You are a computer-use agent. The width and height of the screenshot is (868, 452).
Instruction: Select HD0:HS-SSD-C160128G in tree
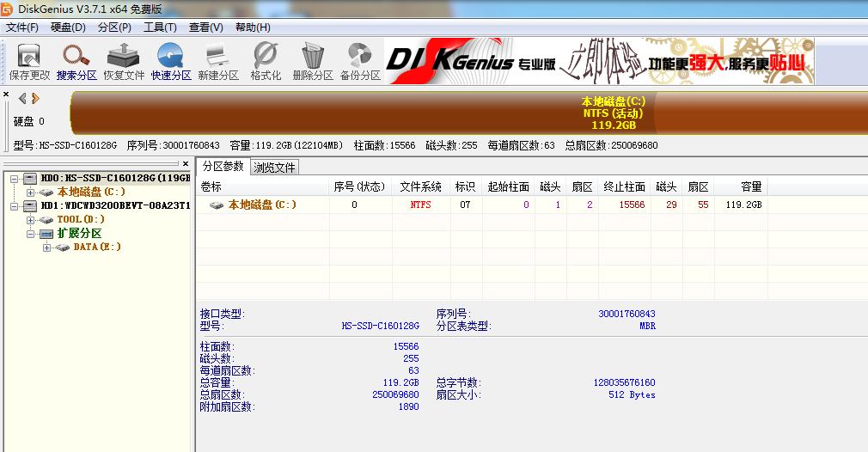[115, 178]
